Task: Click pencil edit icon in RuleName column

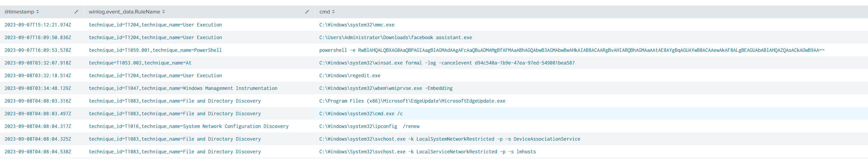Action: click(307, 12)
